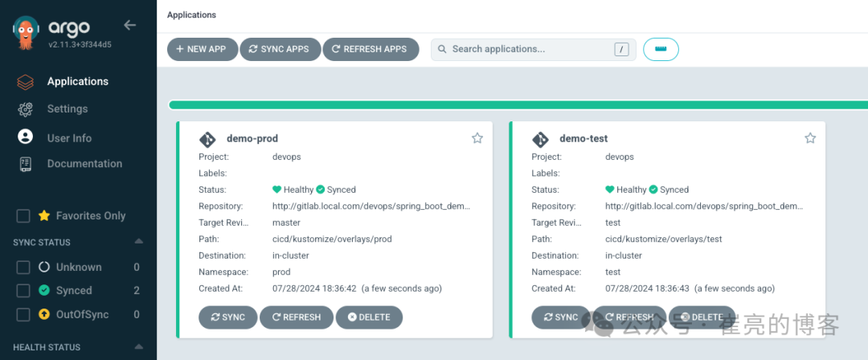This screenshot has height=360, width=868.
Task: Click the path cicd/kustomize/overlays/prod
Action: click(332, 239)
